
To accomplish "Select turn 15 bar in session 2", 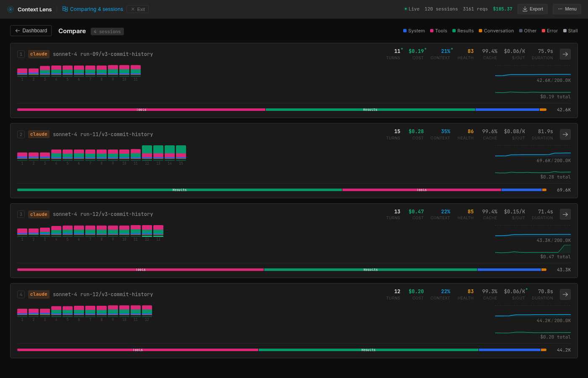I will pyautogui.click(x=181, y=153).
